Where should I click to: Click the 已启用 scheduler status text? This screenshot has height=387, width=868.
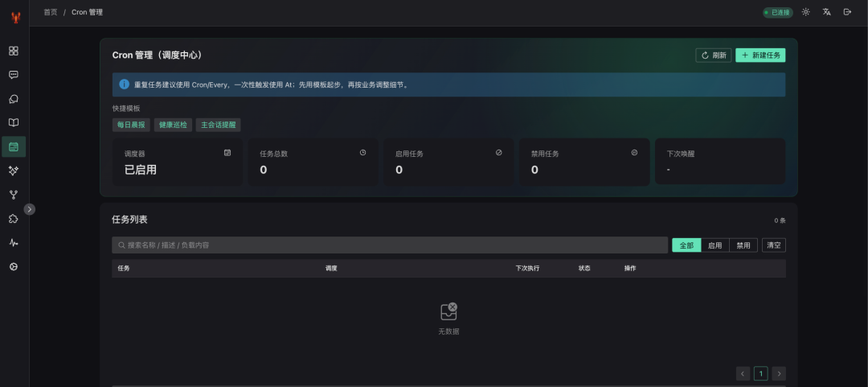(x=141, y=170)
